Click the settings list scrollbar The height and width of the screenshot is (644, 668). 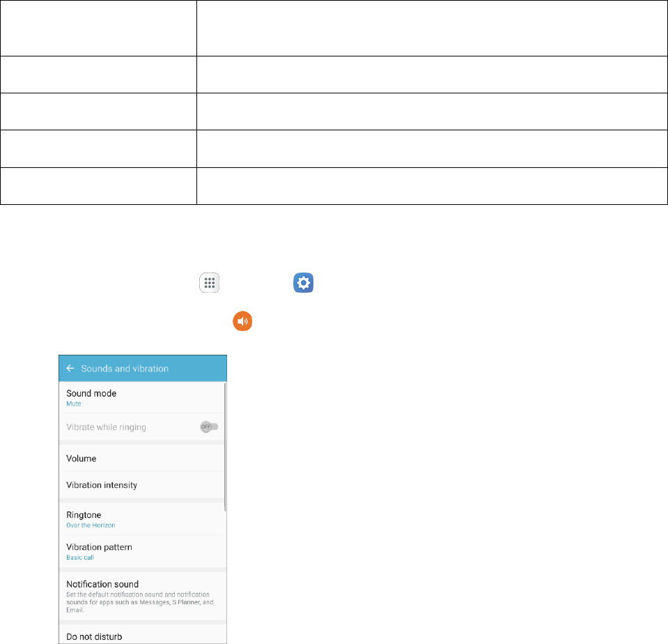(x=225, y=447)
